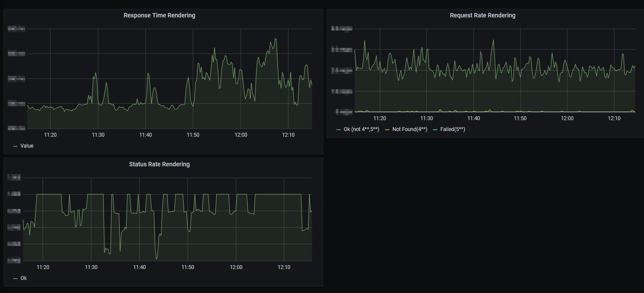Change color of the Ok (not 4**,5**) legend line
This screenshot has width=644, height=293.
pyautogui.click(x=339, y=130)
